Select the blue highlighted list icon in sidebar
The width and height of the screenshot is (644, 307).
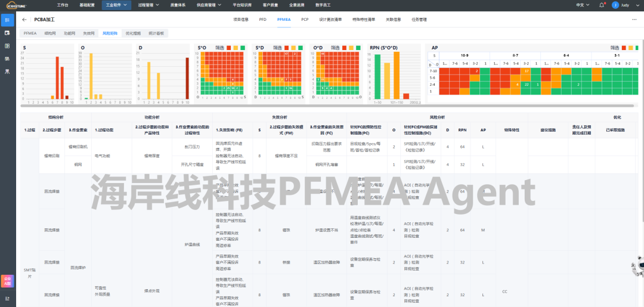(7, 20)
